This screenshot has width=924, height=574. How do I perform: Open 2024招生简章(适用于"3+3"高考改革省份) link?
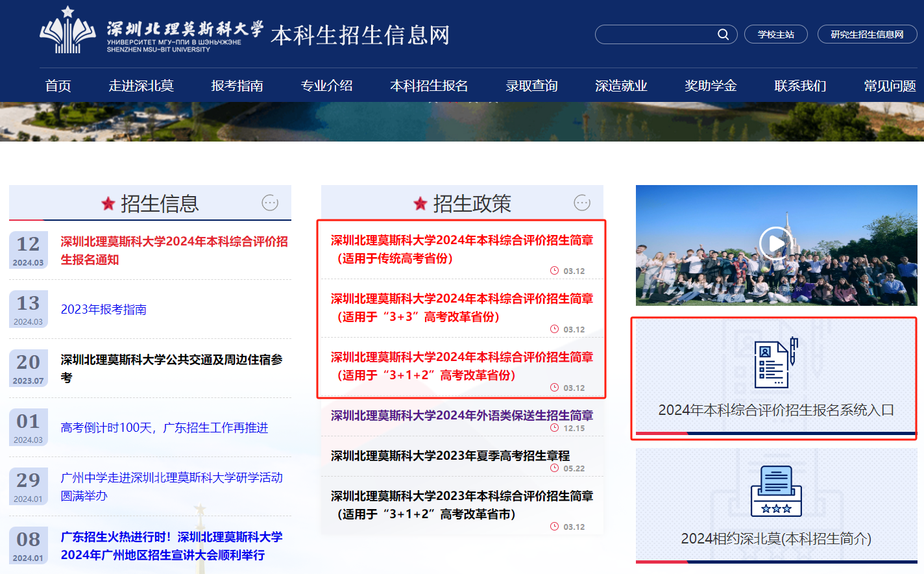pos(462,308)
